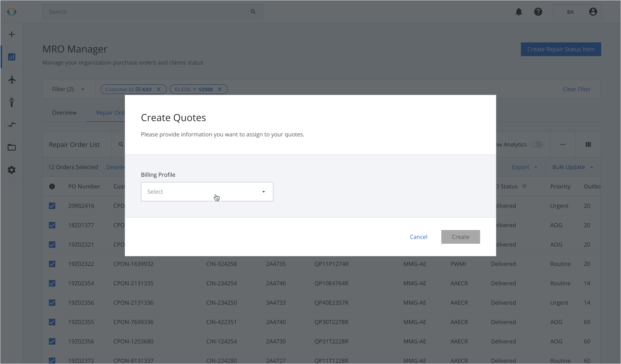The width and height of the screenshot is (621, 364).
Task: Uncheck the checkbox for PO 20R02416
Action: [x=52, y=206]
